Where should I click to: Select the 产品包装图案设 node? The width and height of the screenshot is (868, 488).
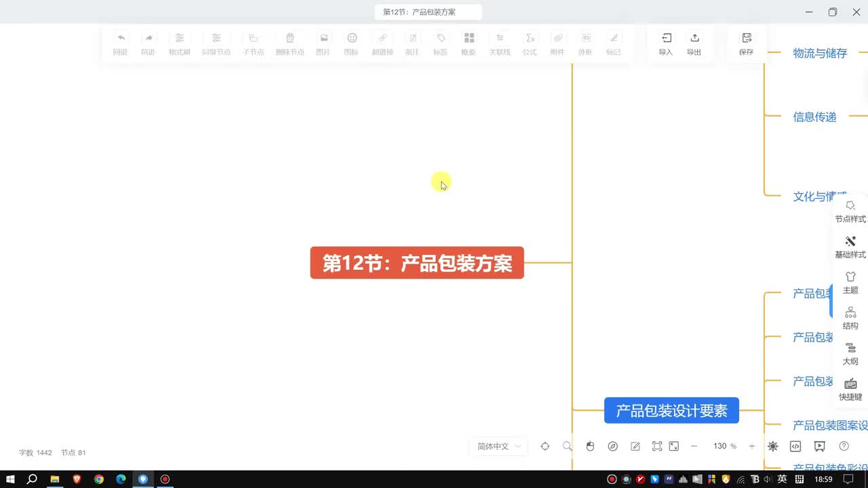830,426
